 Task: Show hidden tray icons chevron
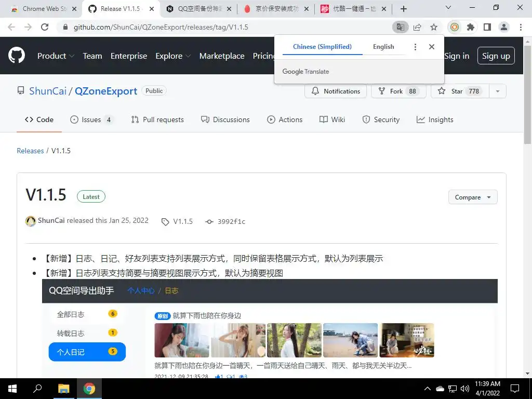coord(428,389)
